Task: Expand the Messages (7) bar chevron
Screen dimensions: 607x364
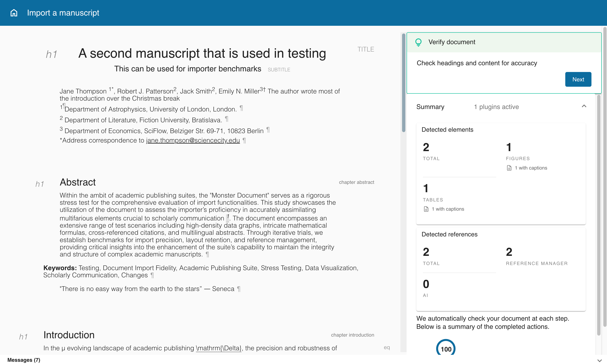Action: [x=599, y=360]
